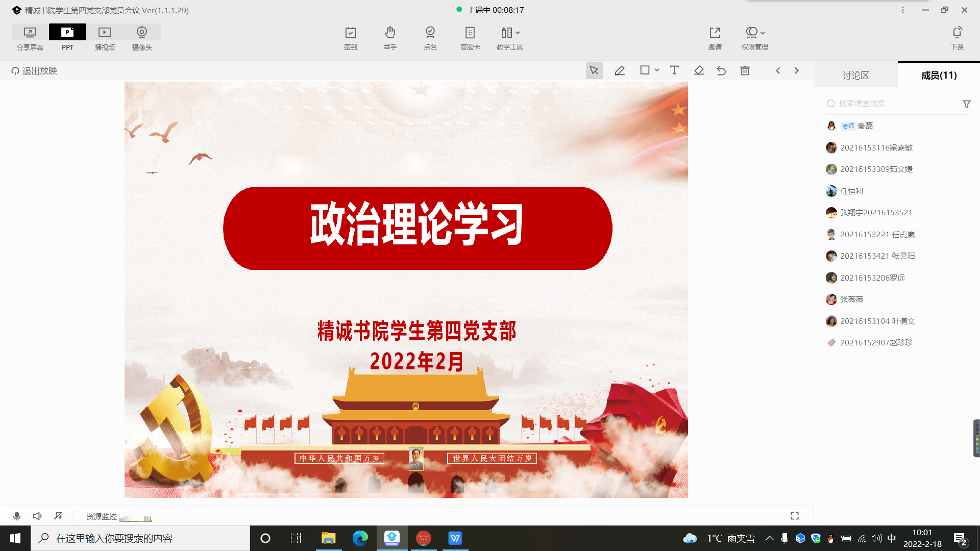The width and height of the screenshot is (980, 551).
Task: Toggle the microphone on or off
Action: coord(17,516)
